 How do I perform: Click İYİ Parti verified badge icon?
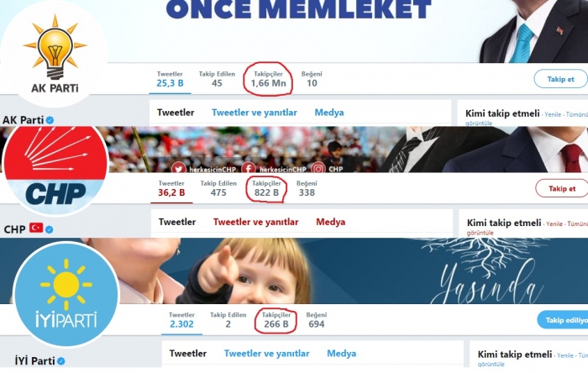[61, 360]
